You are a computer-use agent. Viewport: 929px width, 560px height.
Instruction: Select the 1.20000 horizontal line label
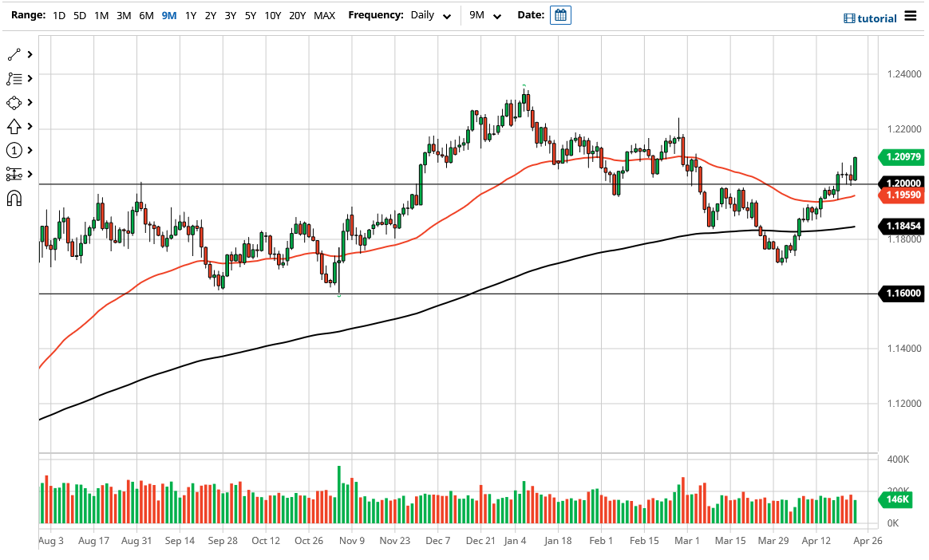902,183
